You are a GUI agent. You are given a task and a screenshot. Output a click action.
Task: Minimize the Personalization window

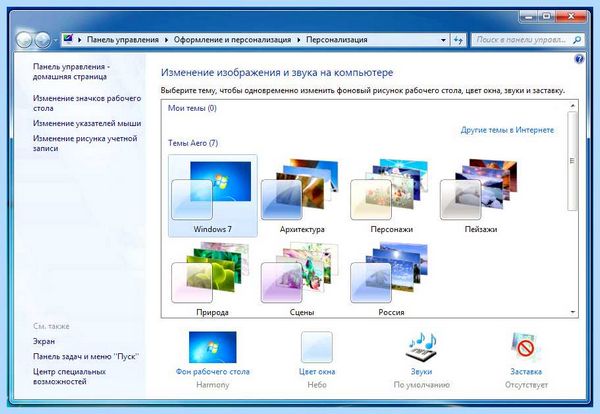tap(529, 16)
